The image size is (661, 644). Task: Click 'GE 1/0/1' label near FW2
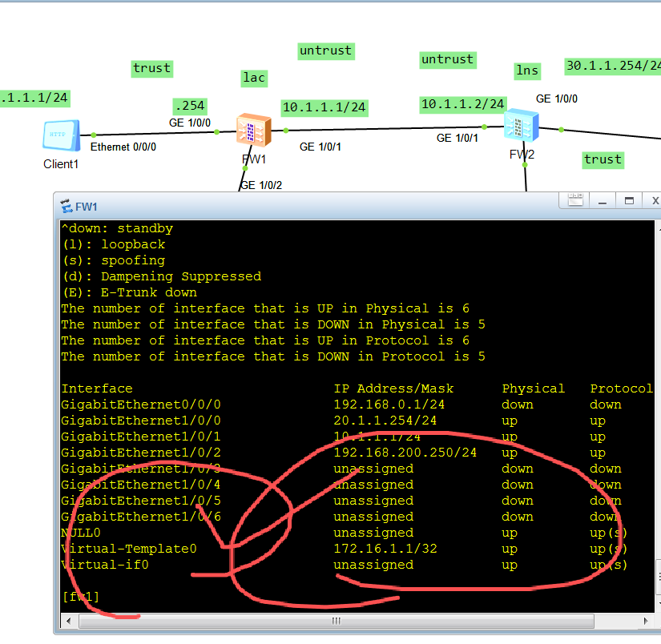(457, 139)
